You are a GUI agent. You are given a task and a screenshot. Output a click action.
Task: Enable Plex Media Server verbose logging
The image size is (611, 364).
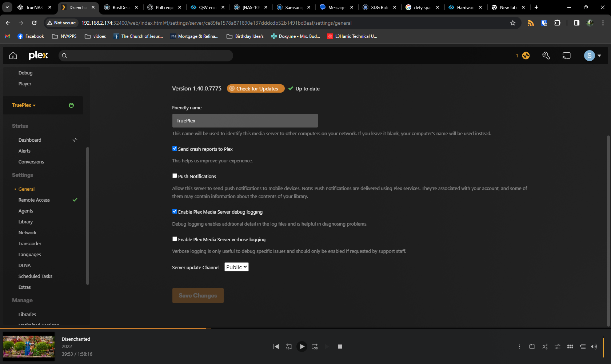click(x=175, y=239)
